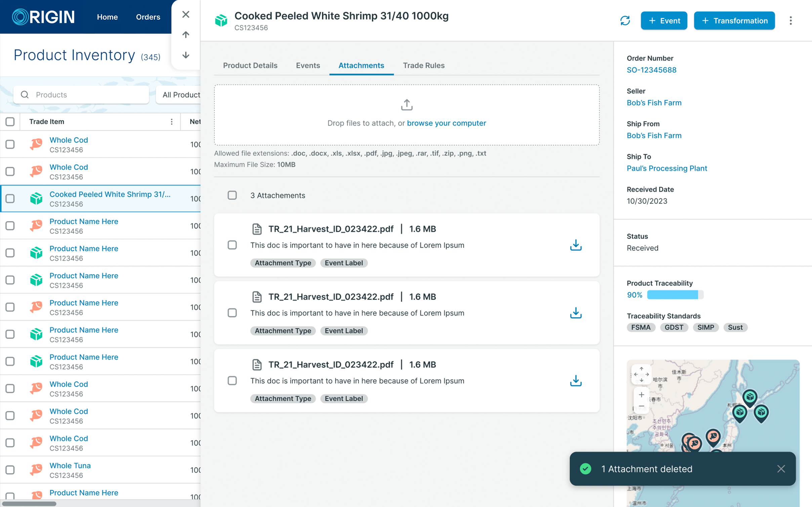Click the Product Traceability progress bar
The width and height of the screenshot is (812, 507).
[675, 295]
